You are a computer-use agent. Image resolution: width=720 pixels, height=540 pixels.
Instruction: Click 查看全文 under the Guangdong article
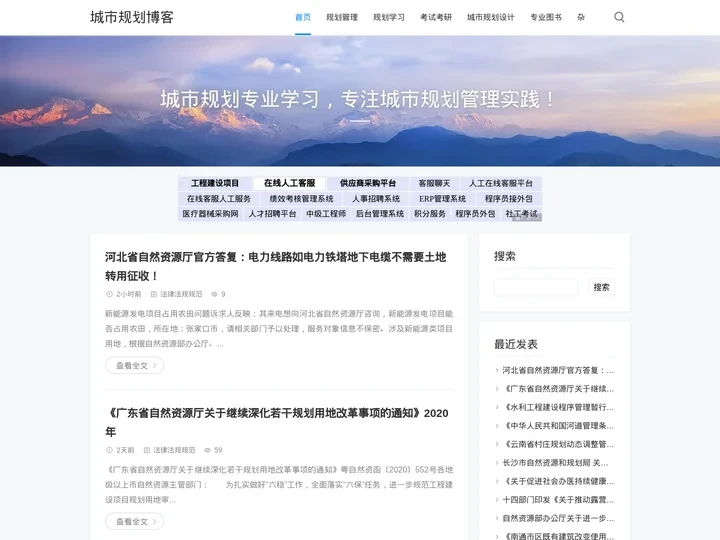(135, 522)
